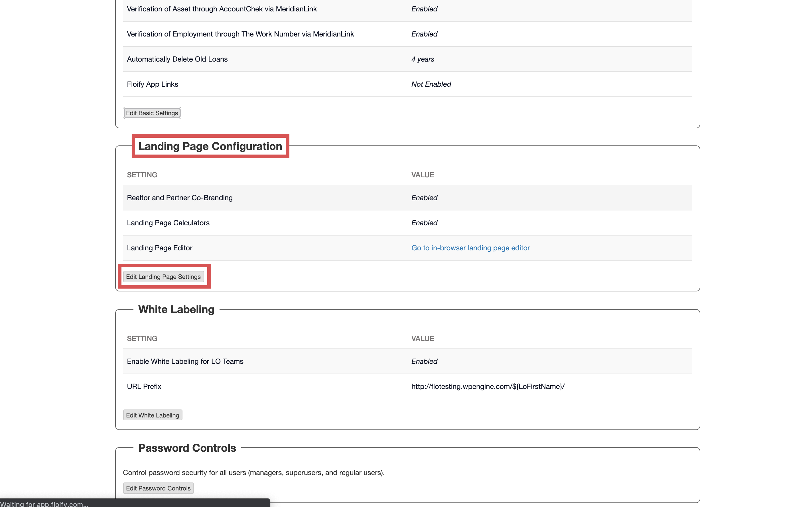
Task: Click the Edit Password Controls button
Action: [158, 488]
